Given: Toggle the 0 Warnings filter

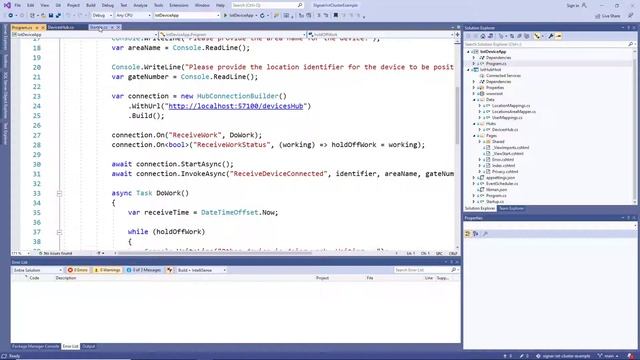Looking at the screenshot, I should pos(107,270).
